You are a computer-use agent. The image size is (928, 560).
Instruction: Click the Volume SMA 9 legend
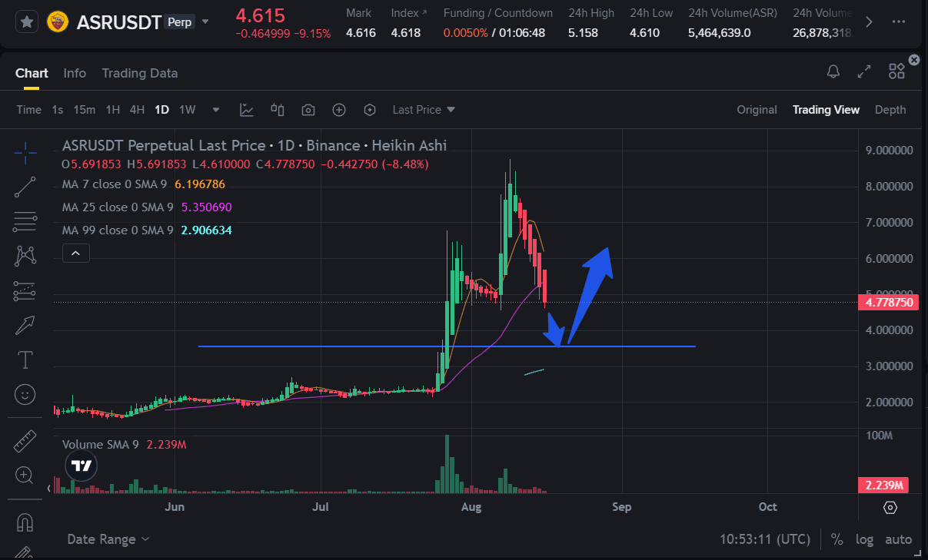125,444
